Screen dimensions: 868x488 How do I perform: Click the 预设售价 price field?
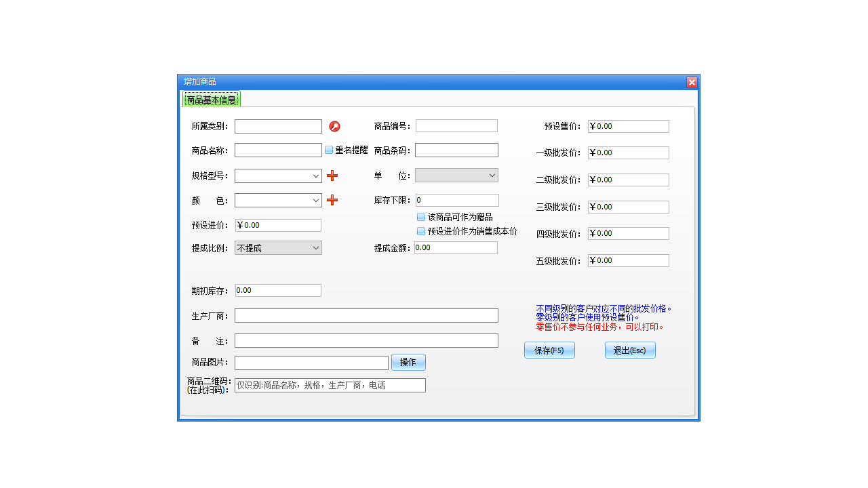click(628, 126)
